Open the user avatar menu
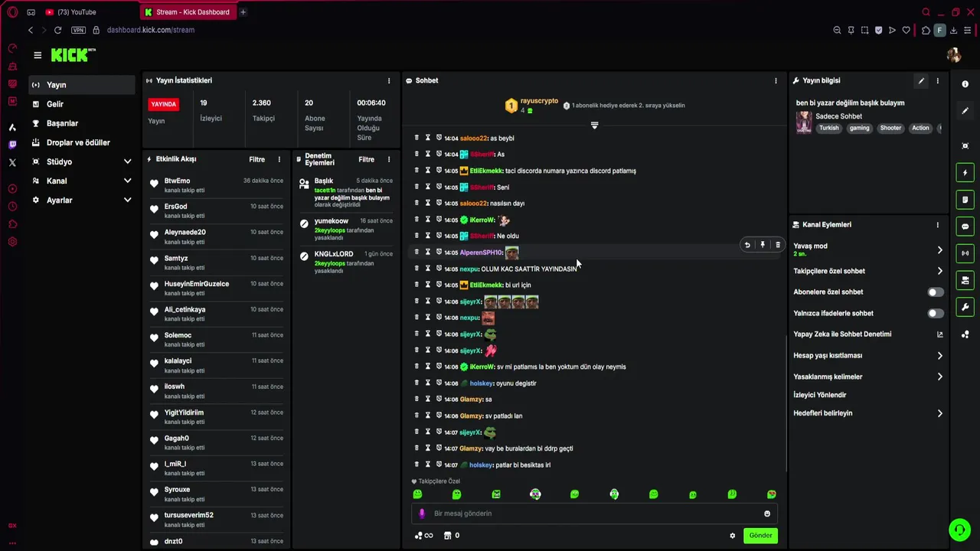 click(x=954, y=55)
